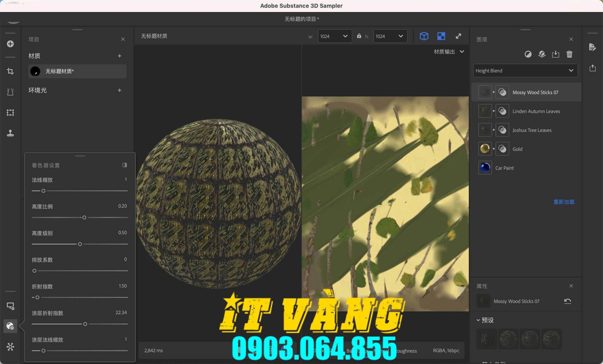The width and height of the screenshot is (603, 364).
Task: Select the Tiling transform tool
Action: click(x=10, y=113)
